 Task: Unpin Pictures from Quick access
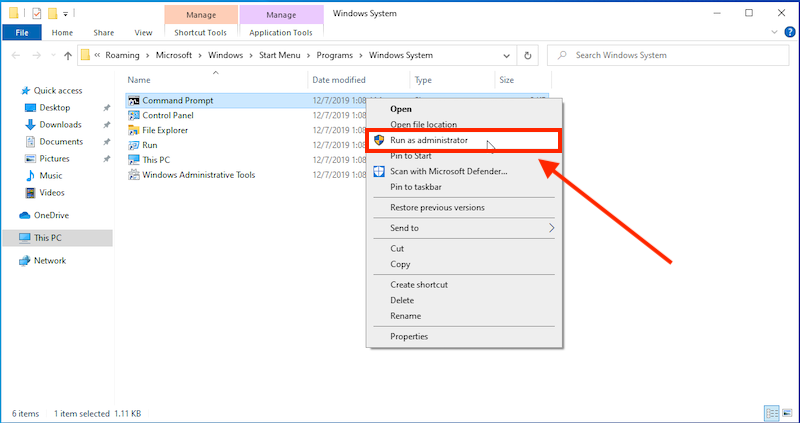(107, 159)
